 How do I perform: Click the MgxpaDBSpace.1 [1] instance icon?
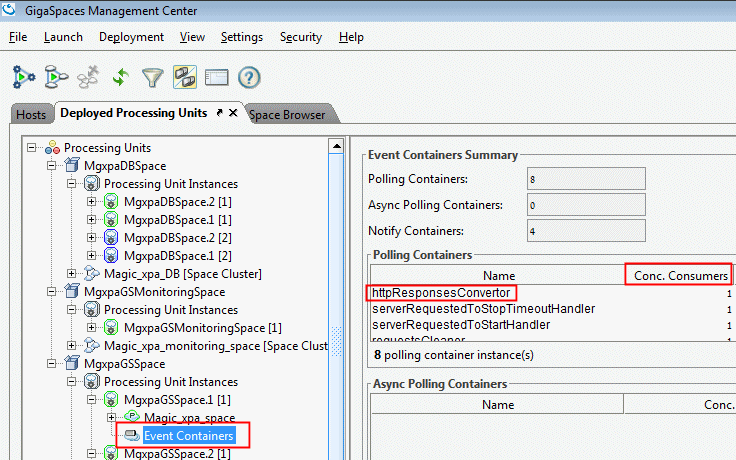coord(111,219)
